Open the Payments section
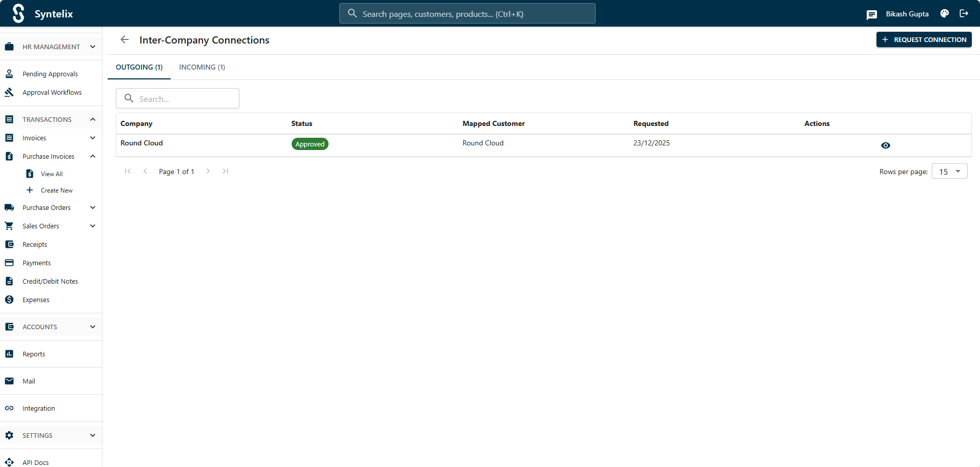Viewport: 980px width, 467px height. 36,263
